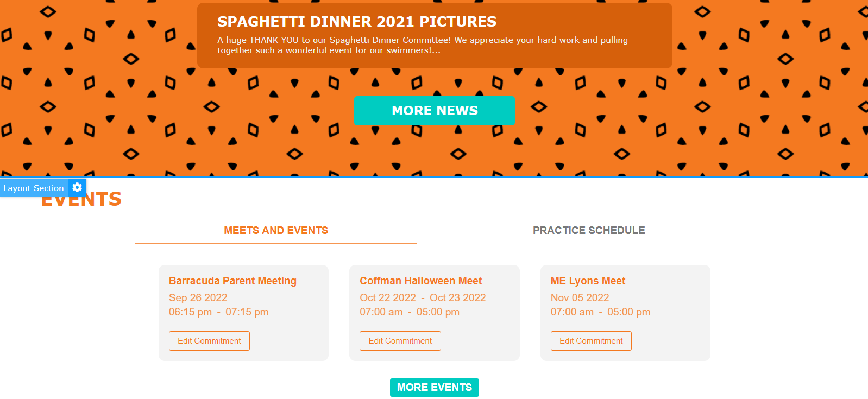This screenshot has height=399, width=868.
Task: Edit commitment for ME Lyons Meet
Action: (591, 341)
